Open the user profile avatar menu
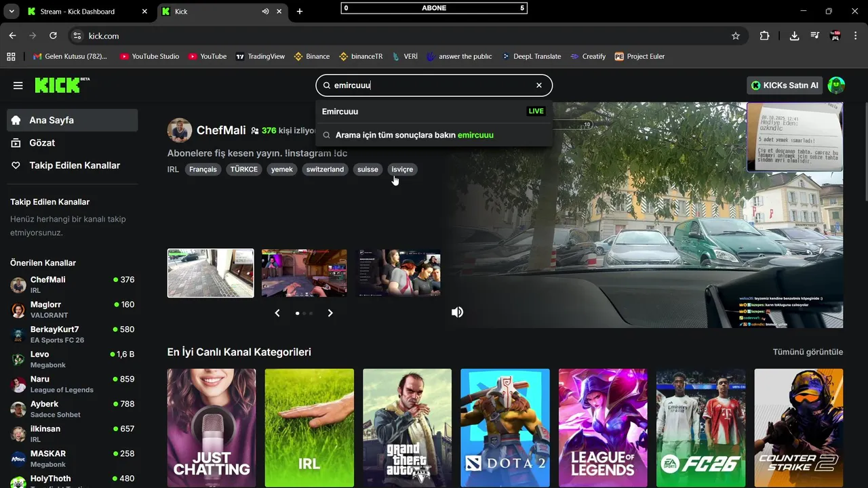This screenshot has height=488, width=868. click(x=836, y=85)
